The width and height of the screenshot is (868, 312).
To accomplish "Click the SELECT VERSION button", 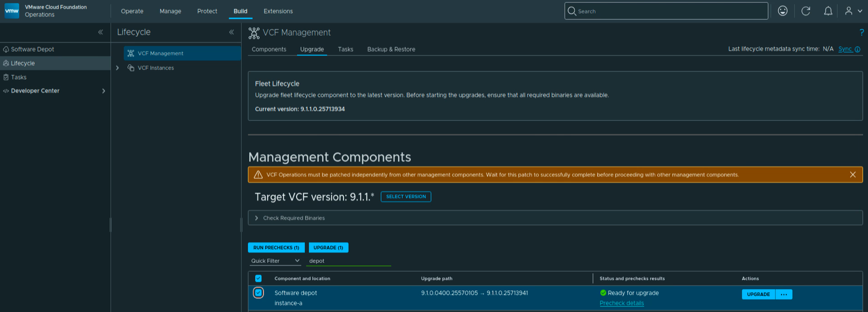I will point(406,197).
